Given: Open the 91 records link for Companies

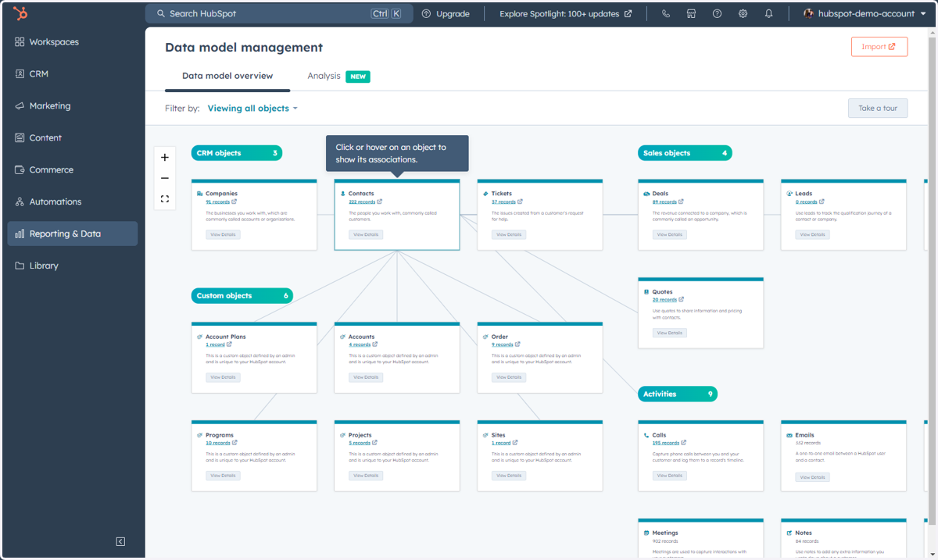Looking at the screenshot, I should pyautogui.click(x=217, y=202).
